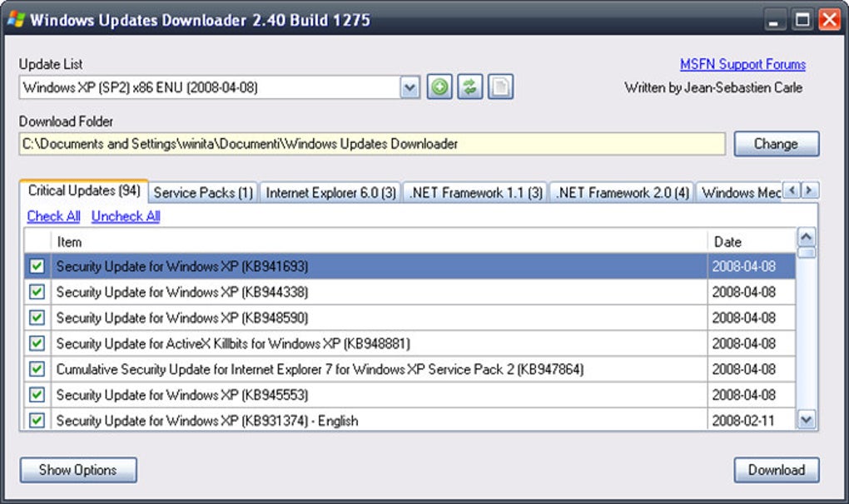Click the Windows flag icon in title bar
The image size is (849, 504).
click(x=17, y=20)
